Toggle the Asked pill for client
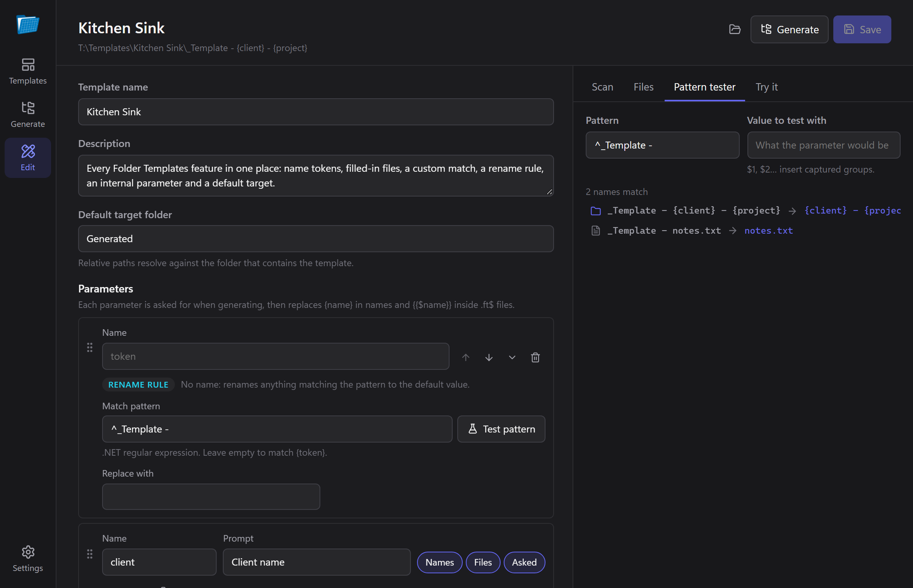Viewport: 913px width, 588px height. point(524,562)
